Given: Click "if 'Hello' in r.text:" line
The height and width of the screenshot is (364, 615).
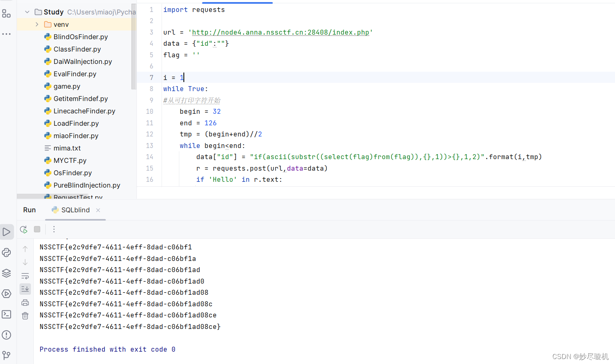Looking at the screenshot, I should point(239,179).
